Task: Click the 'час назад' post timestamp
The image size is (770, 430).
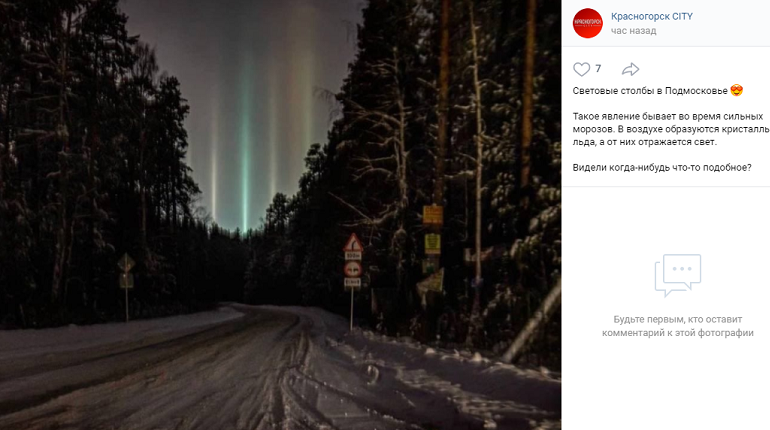Action: 633,31
